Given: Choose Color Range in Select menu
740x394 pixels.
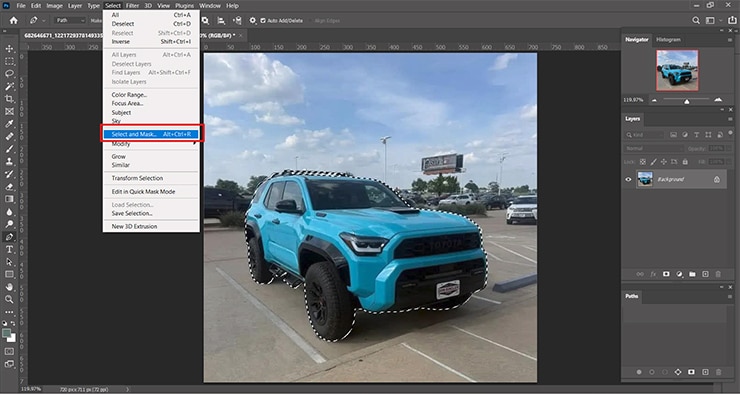Looking at the screenshot, I should [x=151, y=95].
